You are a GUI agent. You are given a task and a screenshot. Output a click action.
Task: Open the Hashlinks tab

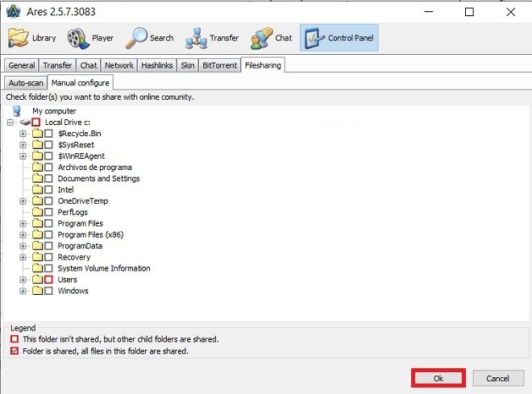click(x=156, y=65)
